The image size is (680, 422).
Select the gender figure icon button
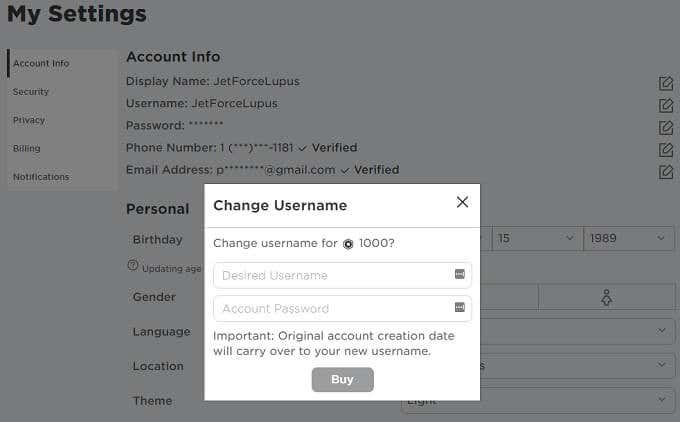pos(605,296)
